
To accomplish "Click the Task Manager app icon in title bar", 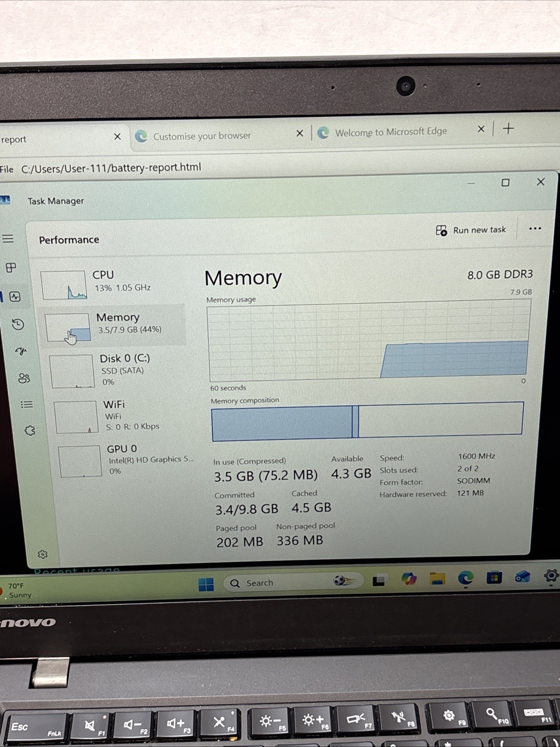I will 5,200.
